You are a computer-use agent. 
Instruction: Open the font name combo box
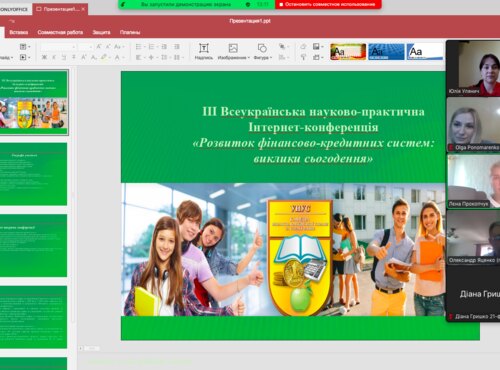(x=58, y=47)
